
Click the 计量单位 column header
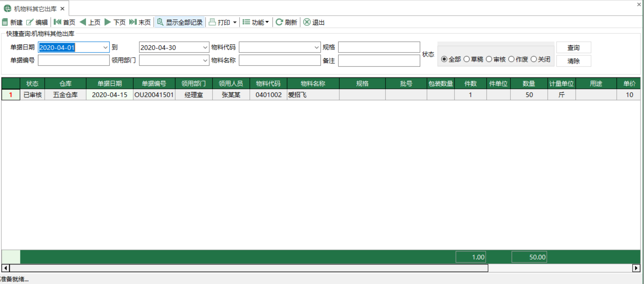pos(562,83)
